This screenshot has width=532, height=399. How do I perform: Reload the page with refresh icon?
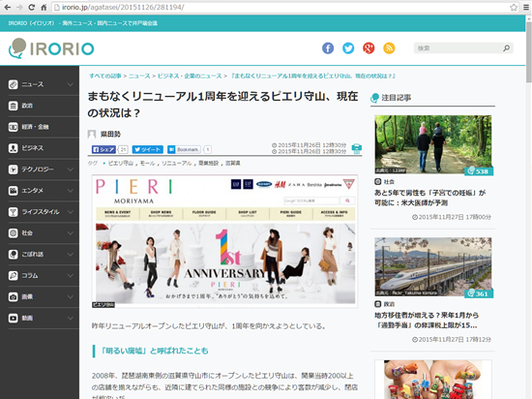[32, 7]
